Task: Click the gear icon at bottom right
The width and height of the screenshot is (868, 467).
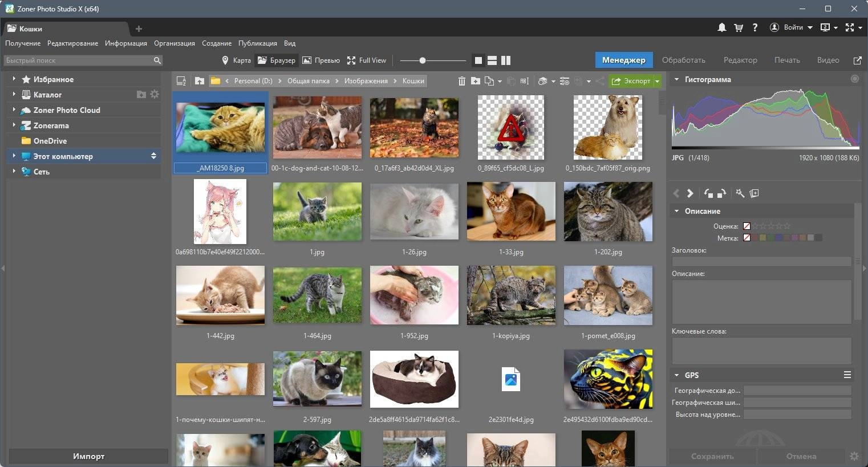Action: pos(854,456)
